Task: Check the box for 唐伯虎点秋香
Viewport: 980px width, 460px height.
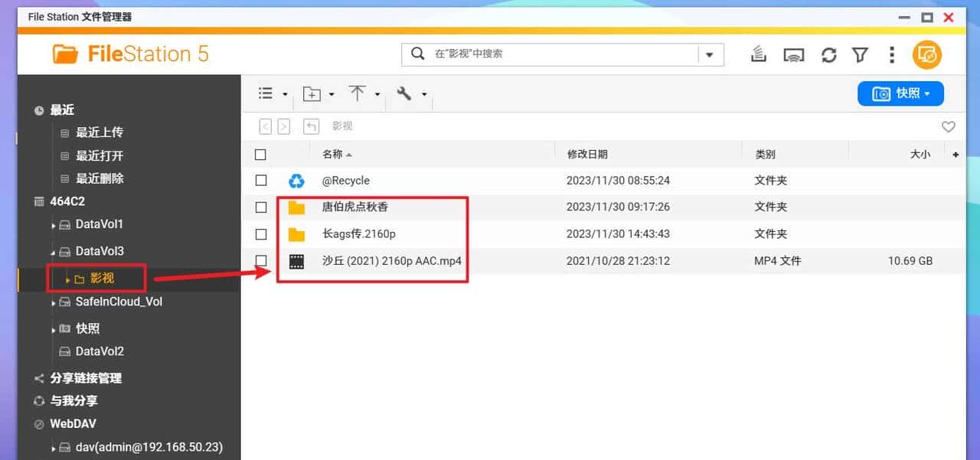Action: [x=261, y=207]
